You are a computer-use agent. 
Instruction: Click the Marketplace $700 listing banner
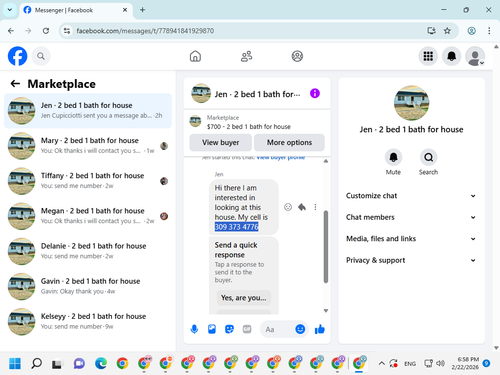(x=257, y=122)
